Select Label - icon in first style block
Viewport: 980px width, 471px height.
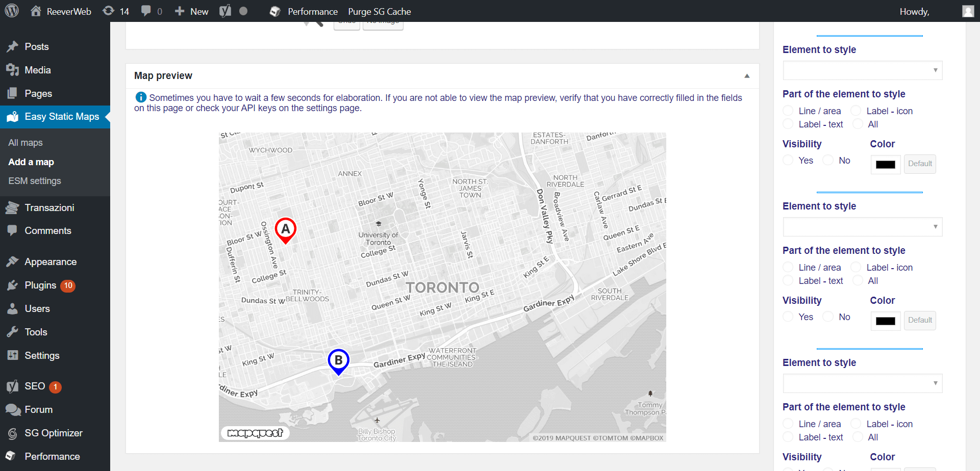pos(856,111)
